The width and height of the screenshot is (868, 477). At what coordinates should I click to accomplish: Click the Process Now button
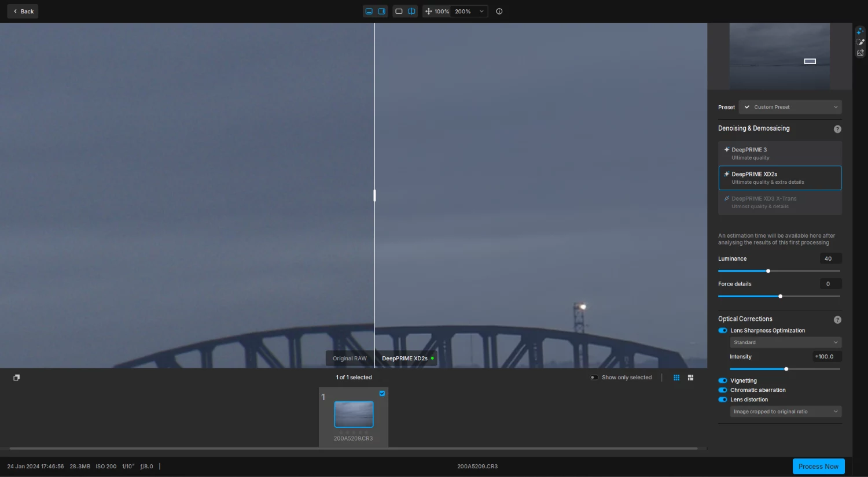click(818, 466)
